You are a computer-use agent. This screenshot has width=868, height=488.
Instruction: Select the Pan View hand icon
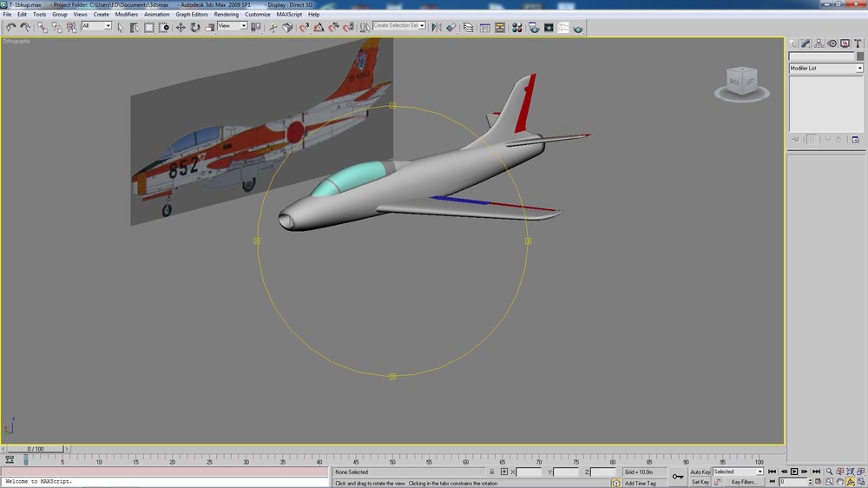[839, 482]
